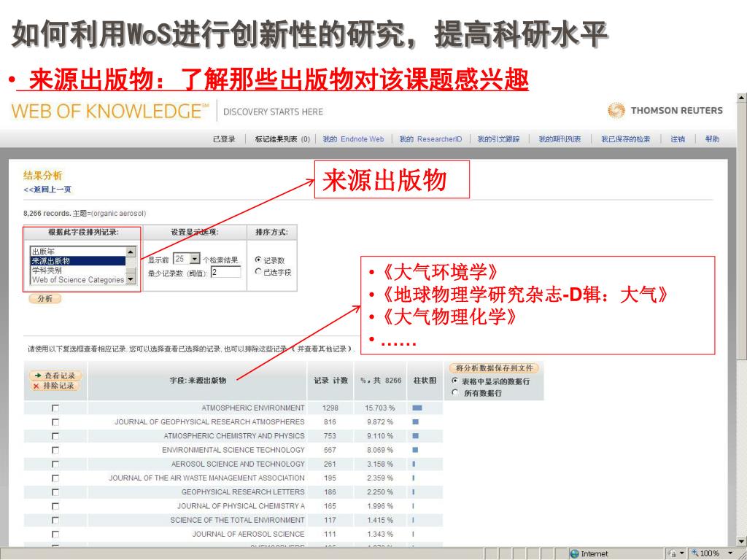Select the 已选字段 sort radio button
Screen dimensions: 747x560
click(x=258, y=272)
